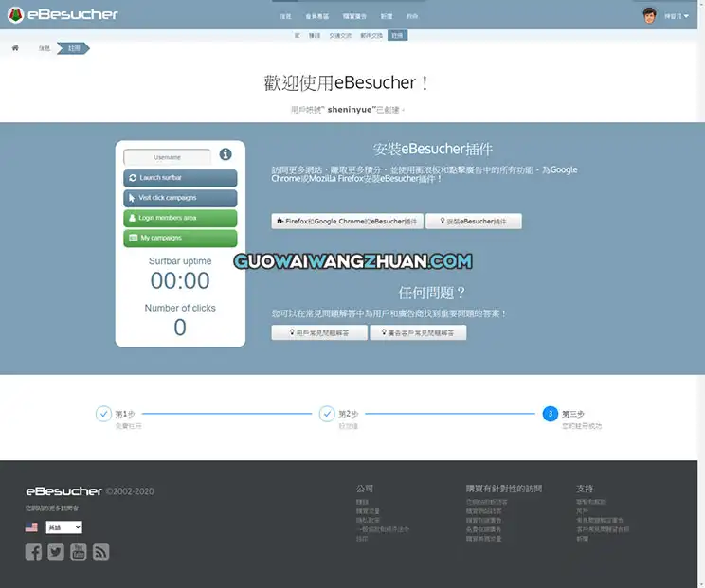Image resolution: width=705 pixels, height=588 pixels.
Task: Click the Visit click campaigns button
Action: click(180, 198)
